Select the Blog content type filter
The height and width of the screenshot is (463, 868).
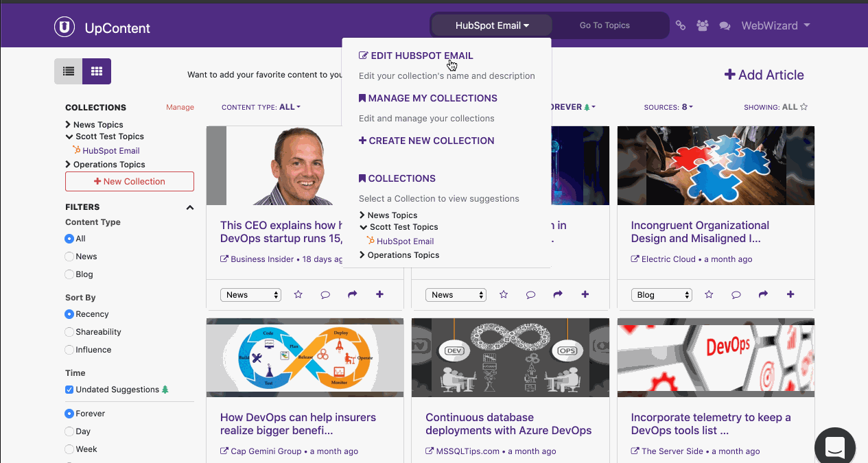(69, 274)
